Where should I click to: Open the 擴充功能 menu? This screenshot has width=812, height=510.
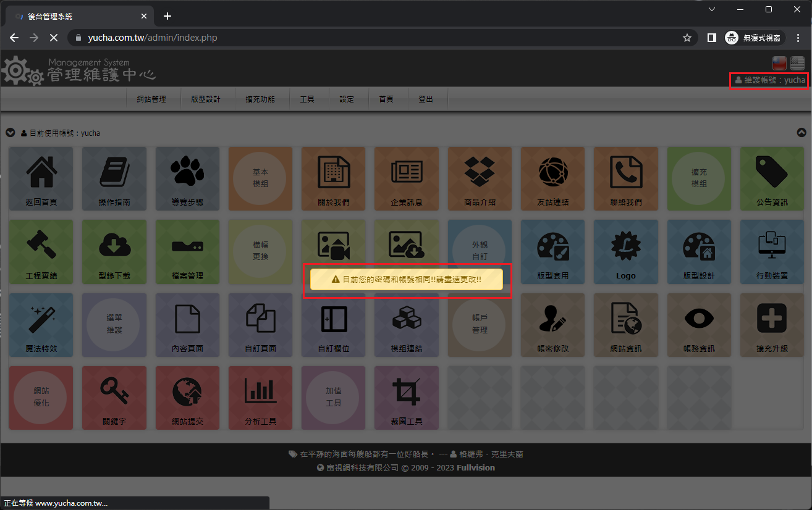pos(260,99)
